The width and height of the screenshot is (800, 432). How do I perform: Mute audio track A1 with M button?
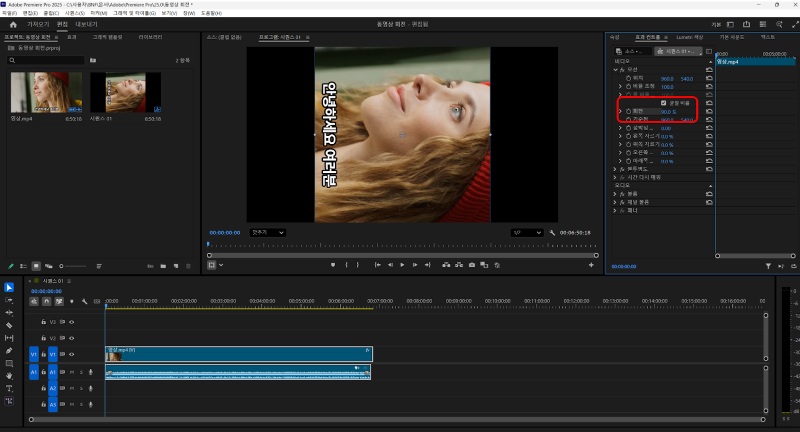point(71,372)
